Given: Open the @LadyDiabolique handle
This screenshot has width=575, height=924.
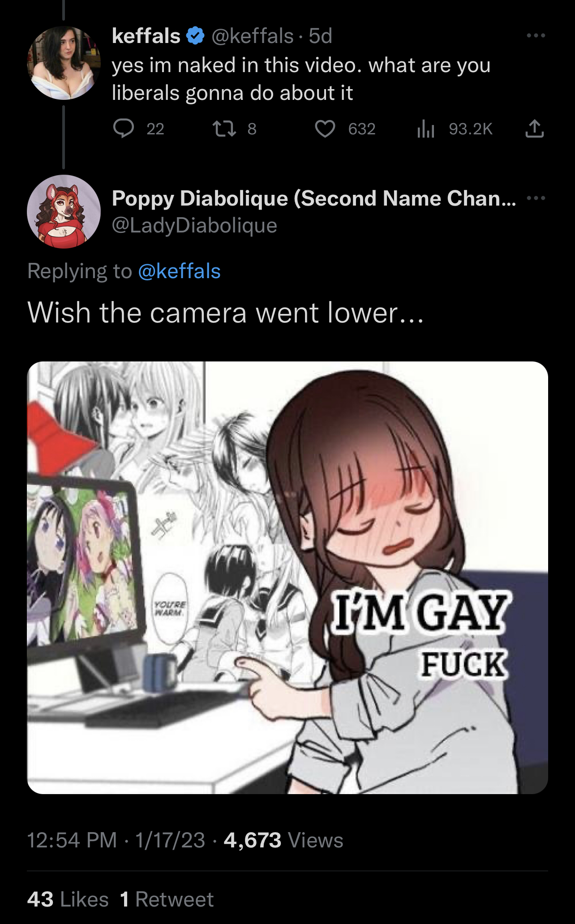Looking at the screenshot, I should [x=194, y=225].
